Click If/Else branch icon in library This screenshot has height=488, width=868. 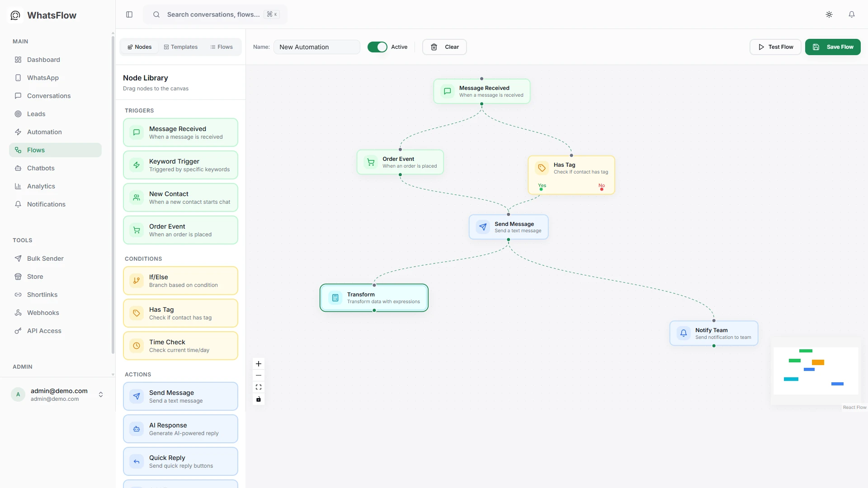click(137, 281)
